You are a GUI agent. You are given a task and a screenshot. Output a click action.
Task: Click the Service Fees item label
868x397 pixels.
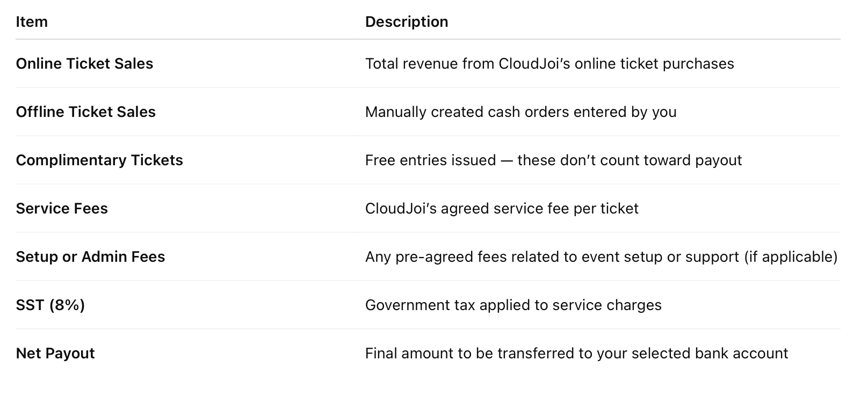tap(62, 209)
